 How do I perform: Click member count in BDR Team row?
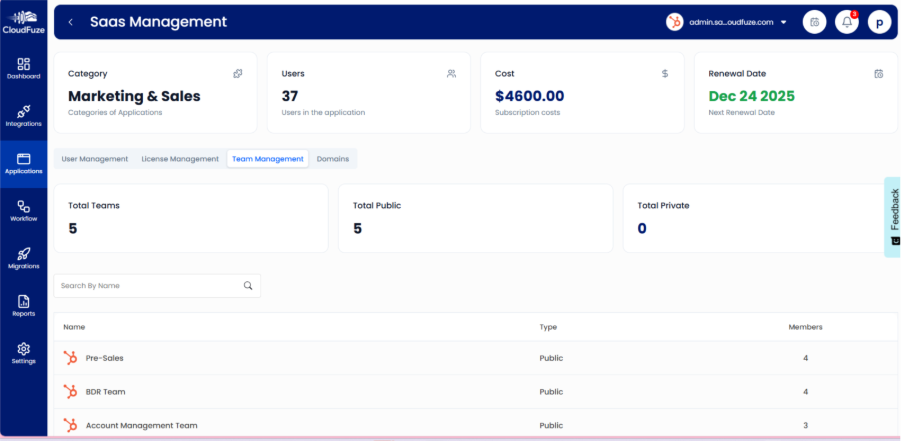[805, 391]
